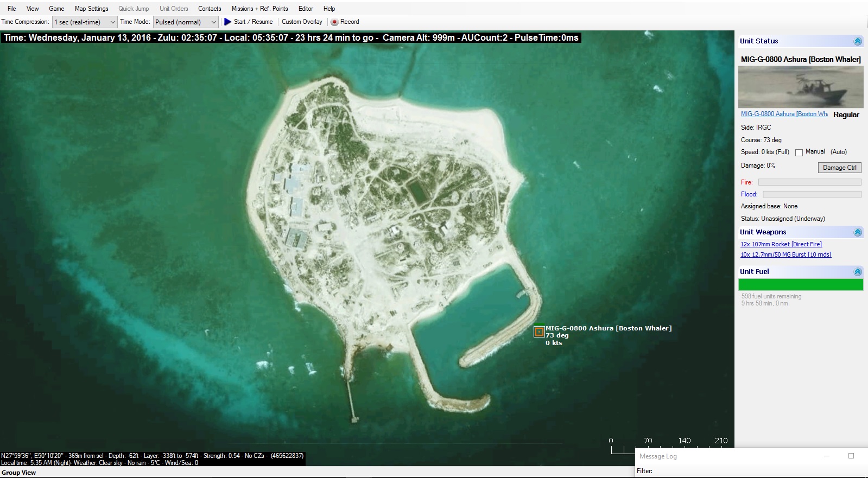Click the '598 fuel units remaining' text
Viewport: 868px width, 478px height.
coord(771,296)
